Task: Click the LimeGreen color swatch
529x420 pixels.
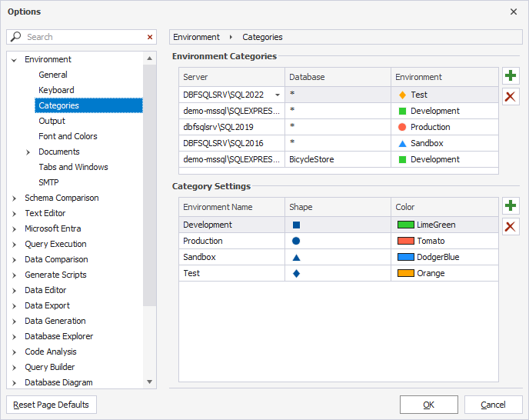Action: (x=405, y=225)
